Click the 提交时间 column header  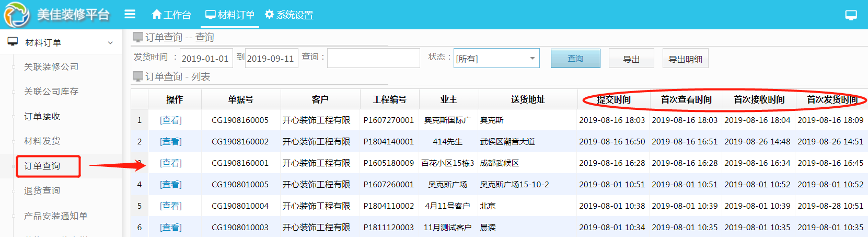click(614, 99)
